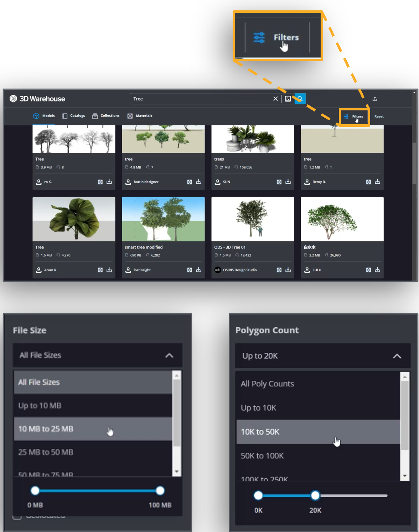419x532 pixels.
Task: Clear the Tree search text with X
Action: coord(275,99)
